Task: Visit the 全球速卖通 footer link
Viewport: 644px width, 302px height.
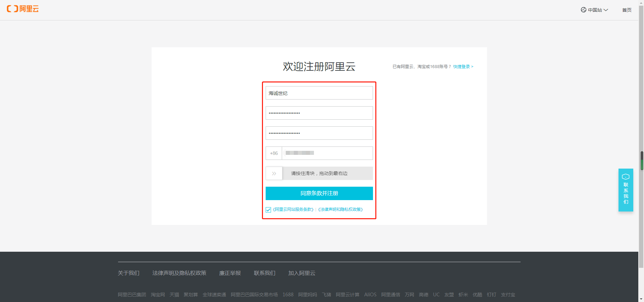Action: (214, 295)
